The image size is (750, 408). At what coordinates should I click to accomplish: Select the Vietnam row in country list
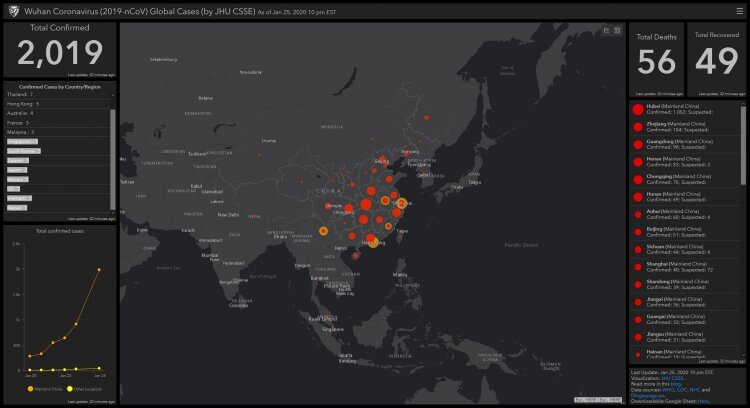click(57, 198)
